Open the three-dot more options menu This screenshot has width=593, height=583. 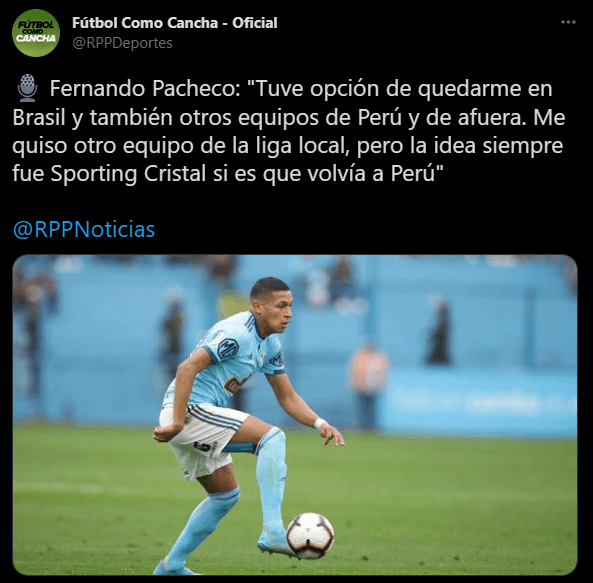click(568, 22)
